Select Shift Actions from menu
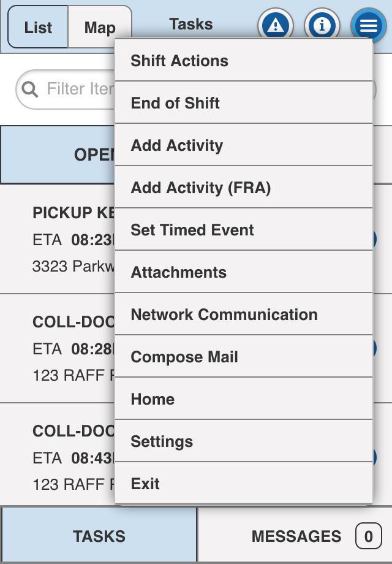Image resolution: width=392 pixels, height=564 pixels. (x=244, y=61)
